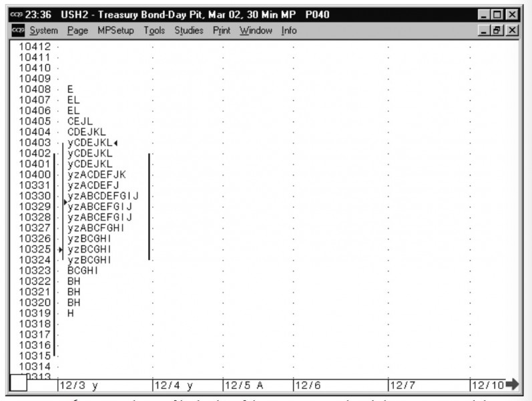Open the Tools menu

click(x=154, y=30)
